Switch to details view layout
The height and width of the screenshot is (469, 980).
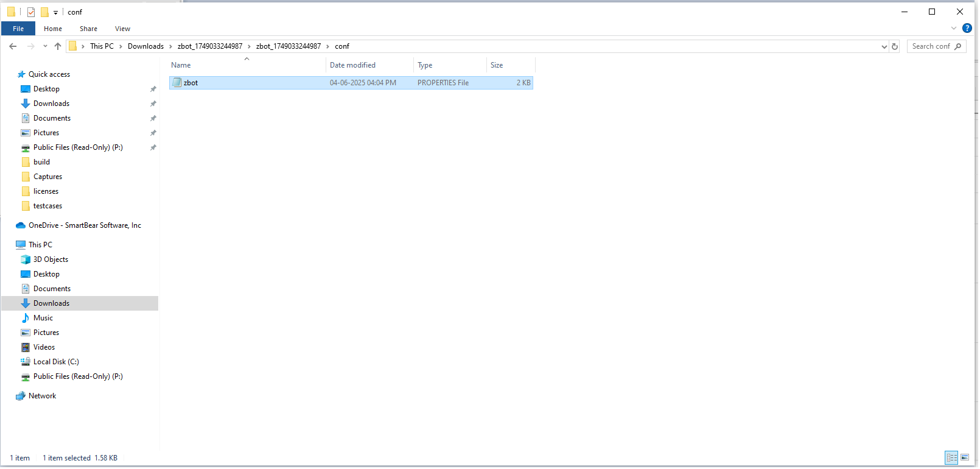click(951, 457)
